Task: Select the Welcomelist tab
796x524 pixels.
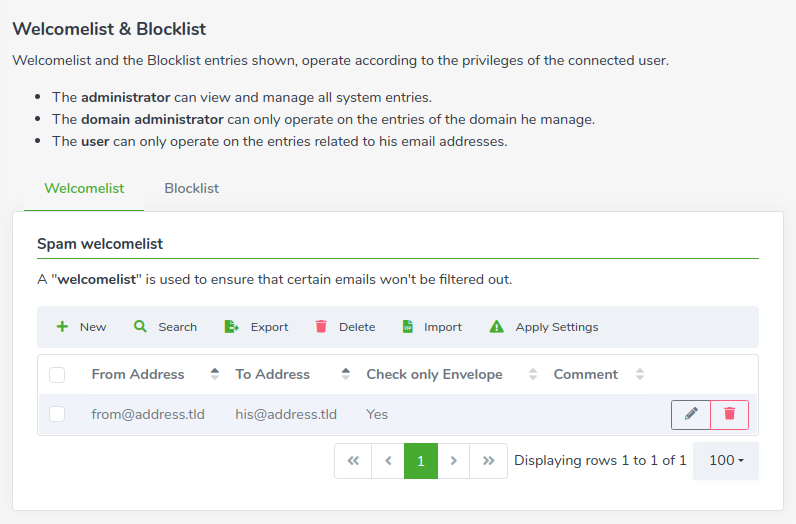Action: click(x=84, y=188)
